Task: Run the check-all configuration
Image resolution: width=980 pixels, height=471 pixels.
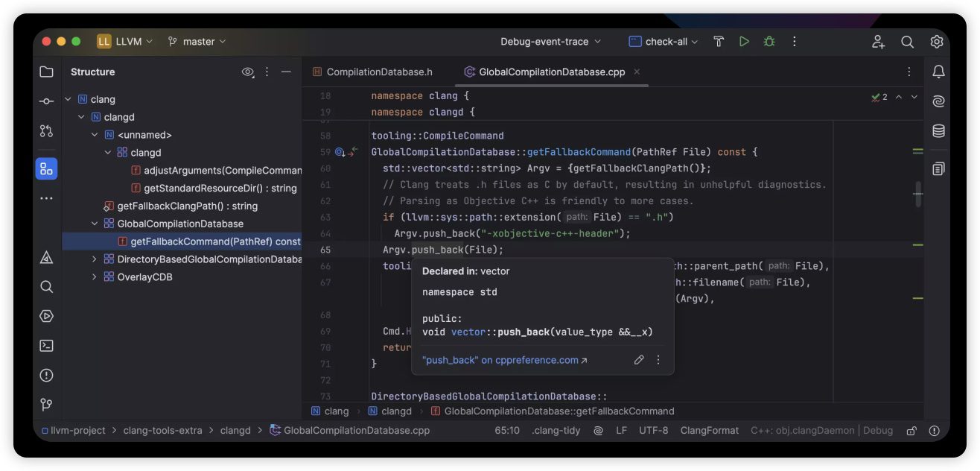Action: 743,42
